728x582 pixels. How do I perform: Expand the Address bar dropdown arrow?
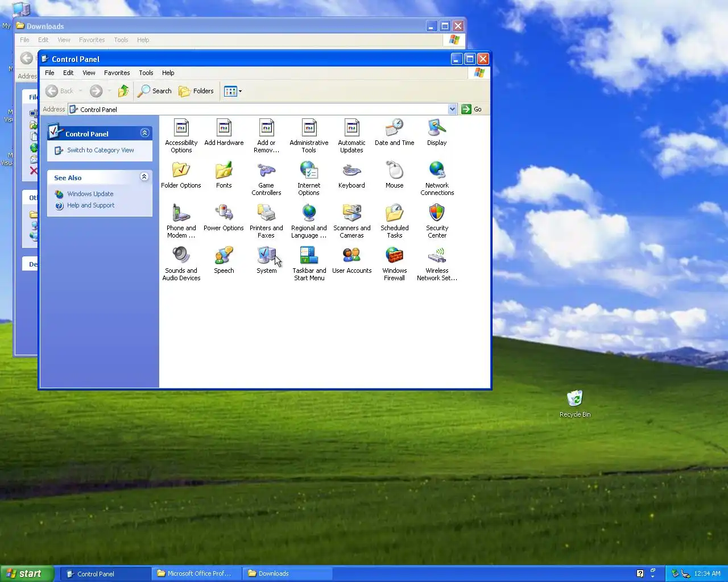tap(452, 109)
